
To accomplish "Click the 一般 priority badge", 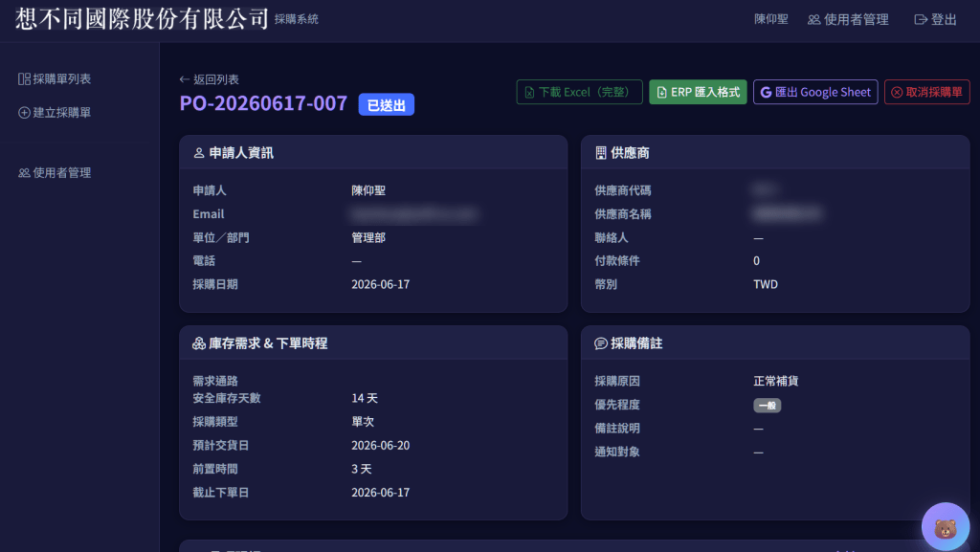I will click(767, 406).
